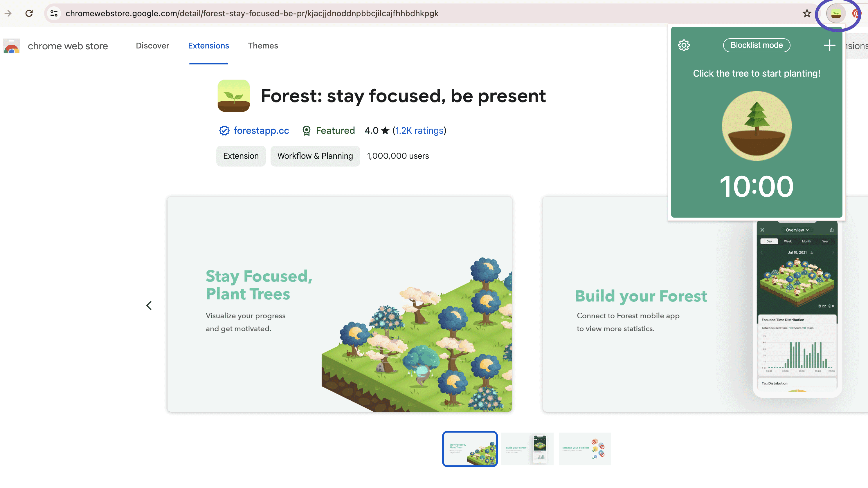Screen dimensions: 868x488
Task: Click the Stay Focused, Plant Trees slide
Action: point(339,304)
